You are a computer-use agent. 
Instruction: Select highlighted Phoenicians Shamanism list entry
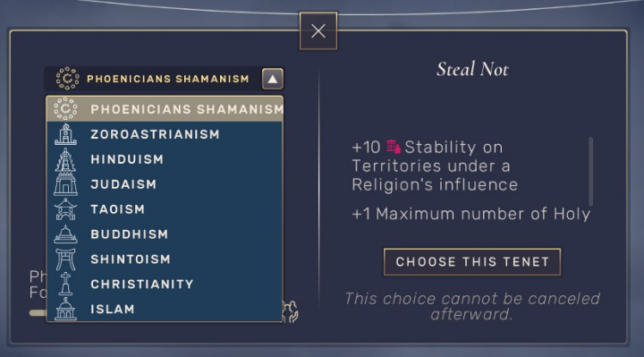coord(165,109)
